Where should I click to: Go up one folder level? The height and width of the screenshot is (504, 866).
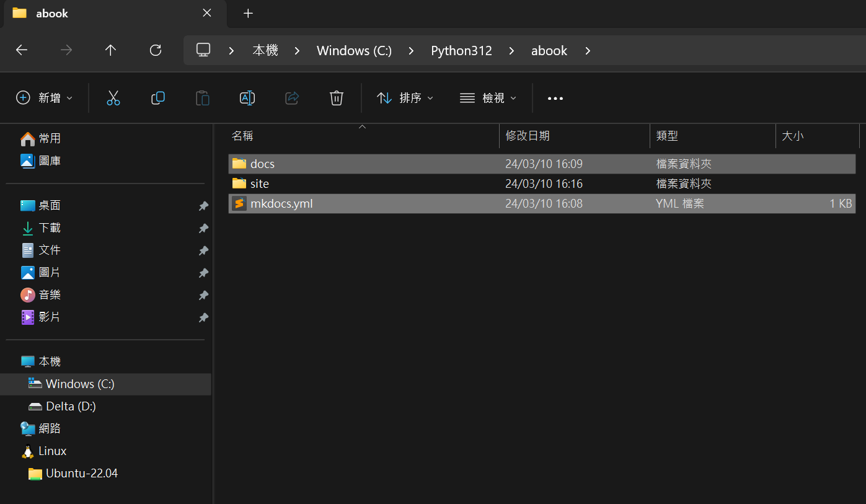(110, 50)
